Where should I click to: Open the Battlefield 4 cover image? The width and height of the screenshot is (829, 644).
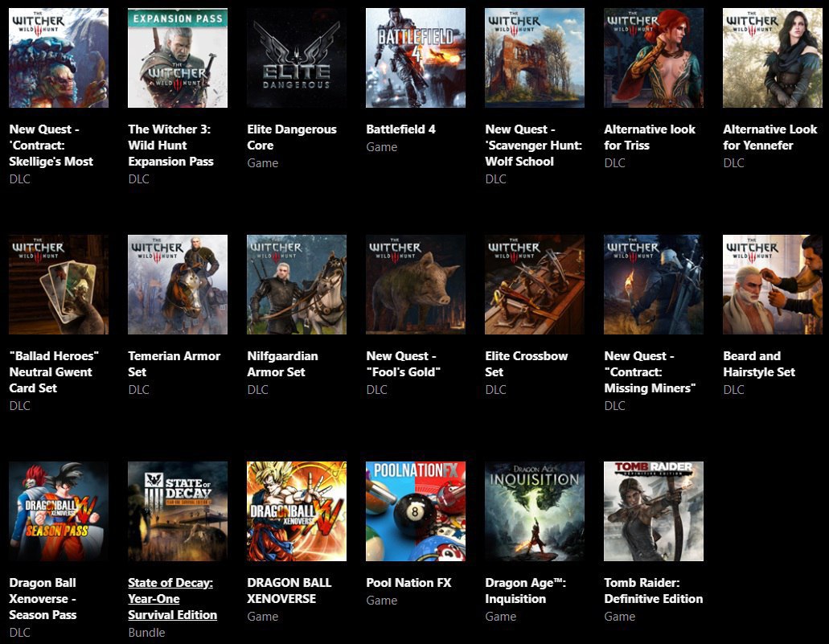pos(416,58)
